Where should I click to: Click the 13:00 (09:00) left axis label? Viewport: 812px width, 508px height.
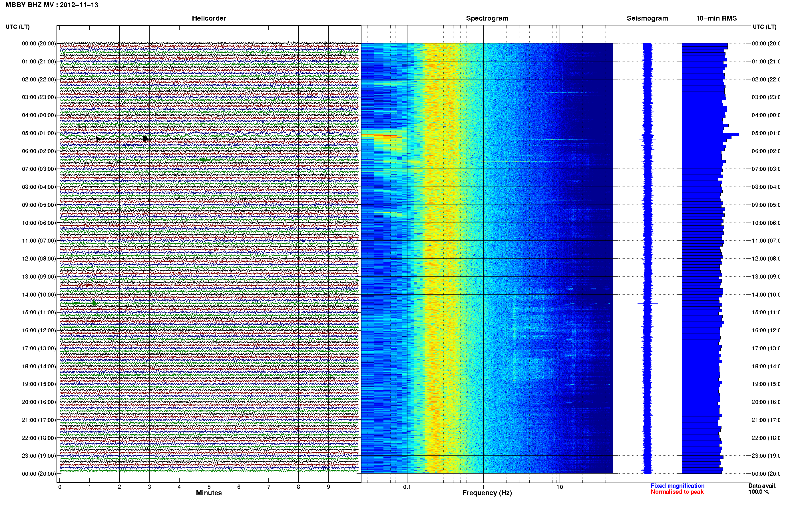point(39,277)
